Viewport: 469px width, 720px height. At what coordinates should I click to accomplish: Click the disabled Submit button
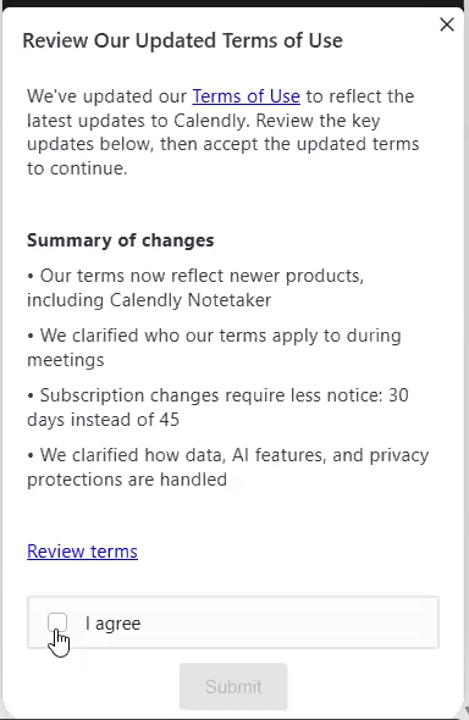coord(233,686)
